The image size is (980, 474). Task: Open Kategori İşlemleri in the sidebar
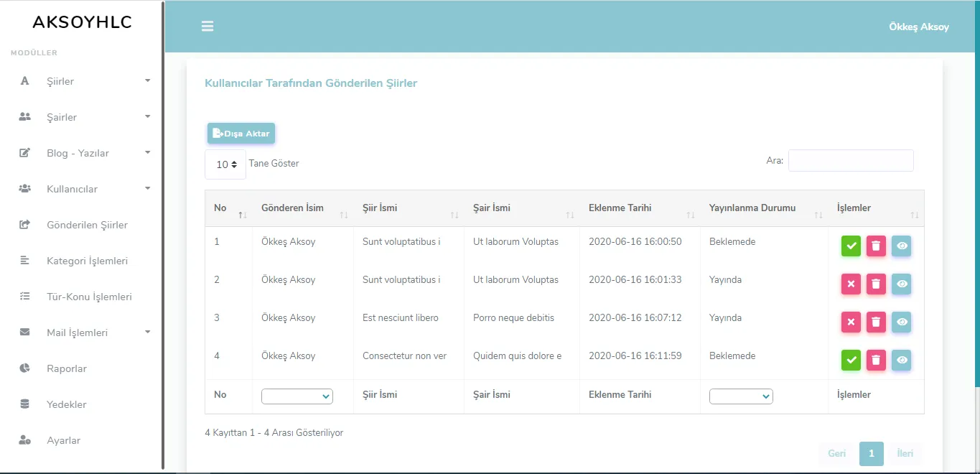87,261
